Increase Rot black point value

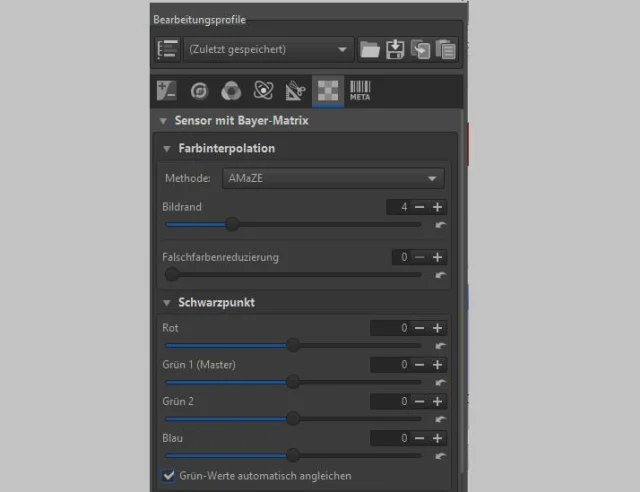point(437,328)
